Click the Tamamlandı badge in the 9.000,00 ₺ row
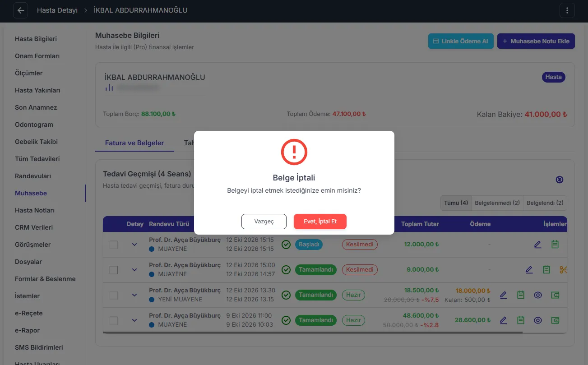This screenshot has height=365, width=588. [316, 270]
